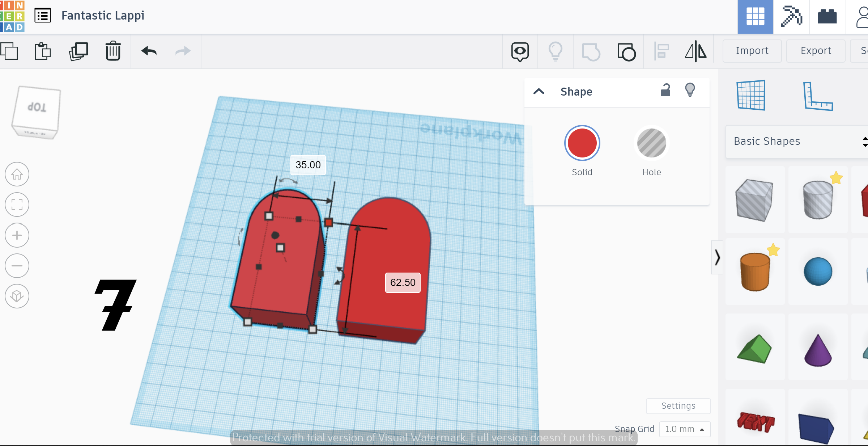This screenshot has height=446, width=868.
Task: Set shape to Hole
Action: 651,143
